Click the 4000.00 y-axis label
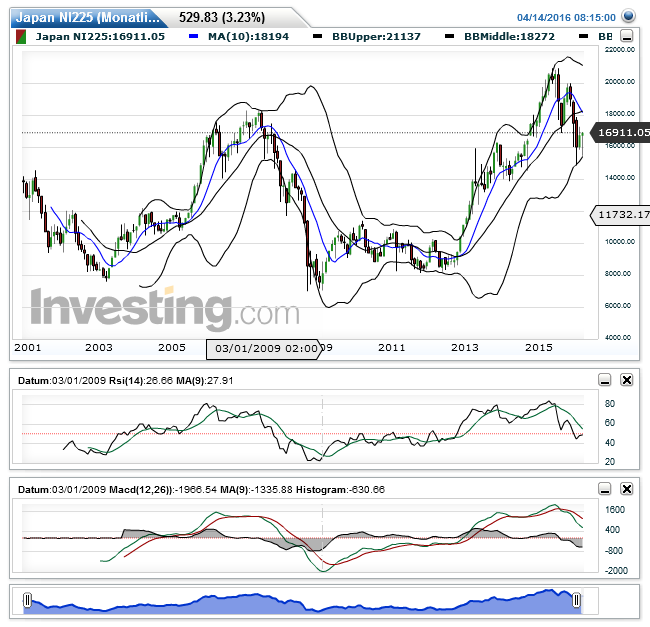 (620, 338)
